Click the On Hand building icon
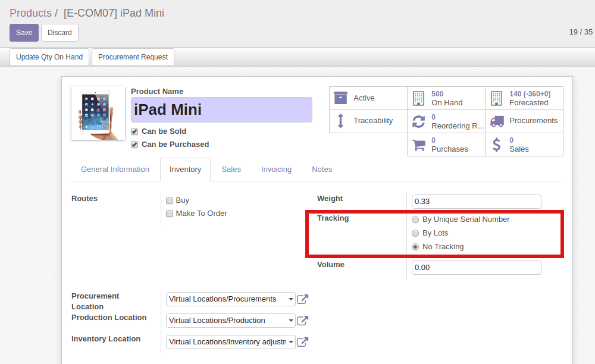 [418, 98]
